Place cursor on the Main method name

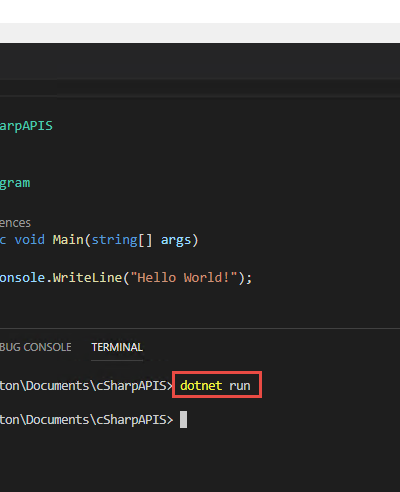pyautogui.click(x=68, y=240)
